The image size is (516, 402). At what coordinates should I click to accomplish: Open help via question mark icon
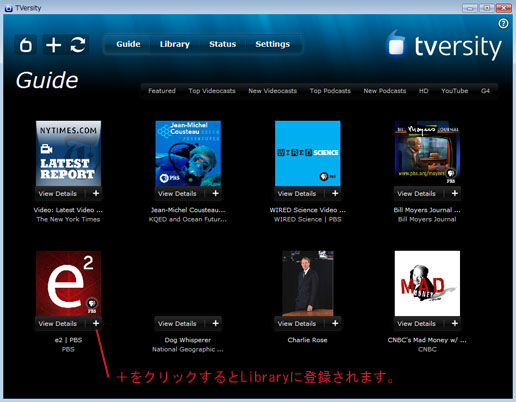click(x=503, y=23)
